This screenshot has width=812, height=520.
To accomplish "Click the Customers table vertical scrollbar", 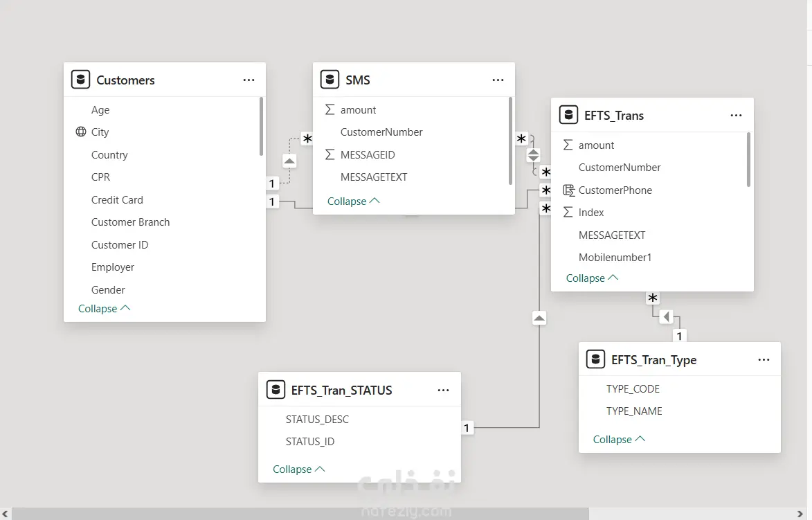I will (x=261, y=126).
